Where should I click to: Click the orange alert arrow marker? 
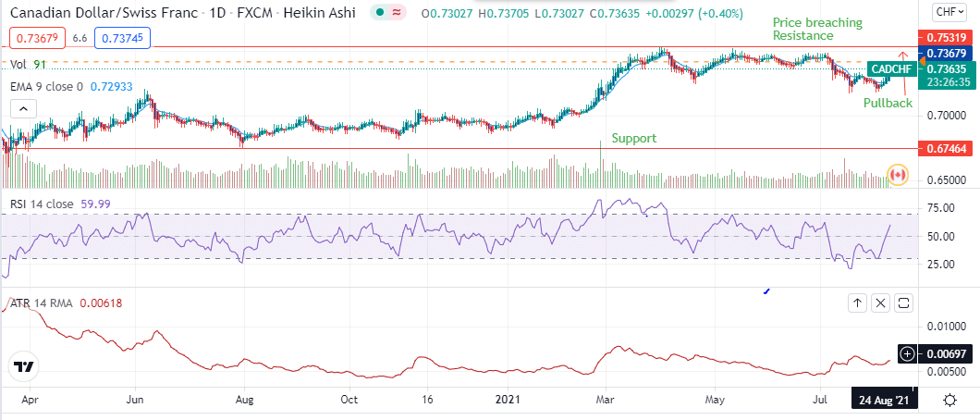click(x=908, y=64)
